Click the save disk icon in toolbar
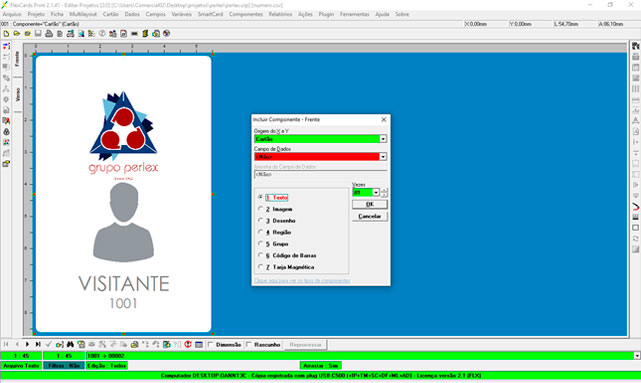The width and height of the screenshot is (641, 383). click(x=38, y=34)
